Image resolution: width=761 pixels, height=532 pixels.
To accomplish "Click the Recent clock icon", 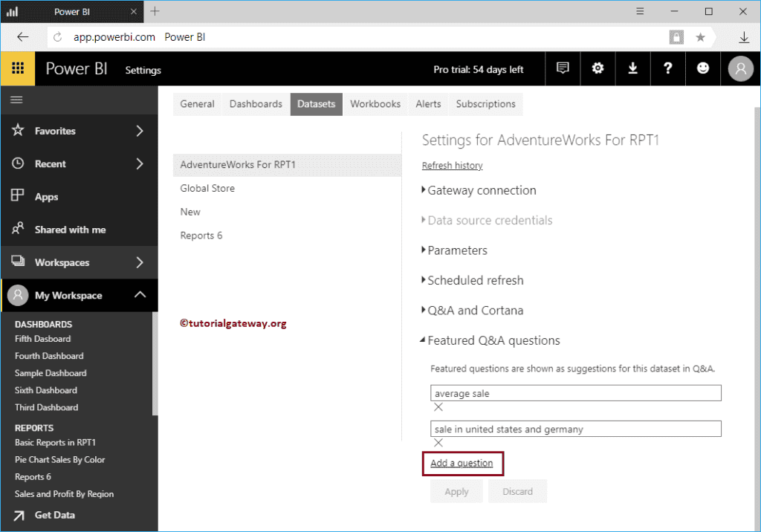I will [x=18, y=163].
